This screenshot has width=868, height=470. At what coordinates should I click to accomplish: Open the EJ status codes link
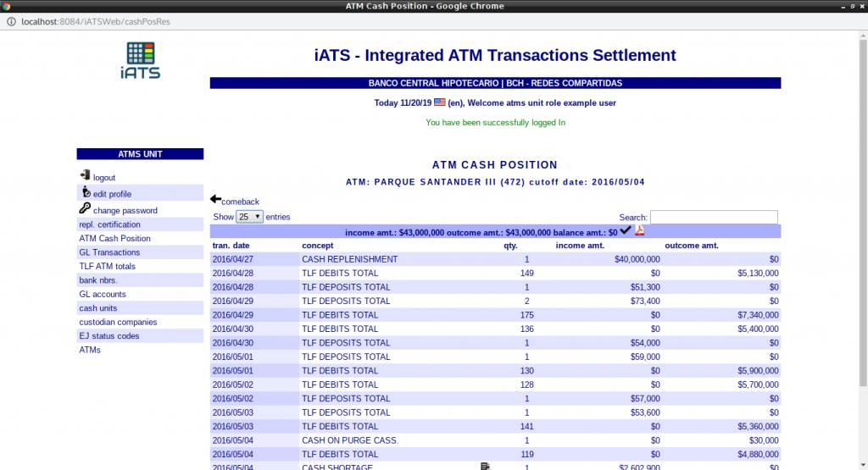point(108,336)
